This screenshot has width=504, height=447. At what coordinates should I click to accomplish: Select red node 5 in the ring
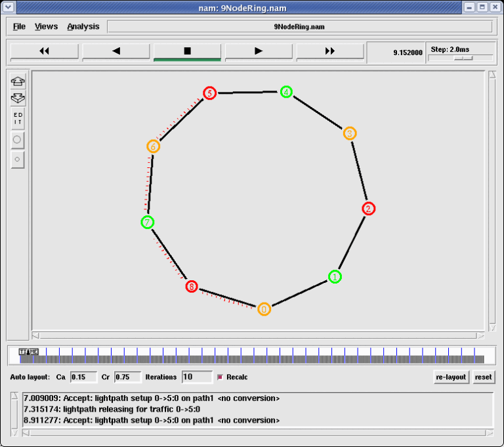pyautogui.click(x=209, y=93)
